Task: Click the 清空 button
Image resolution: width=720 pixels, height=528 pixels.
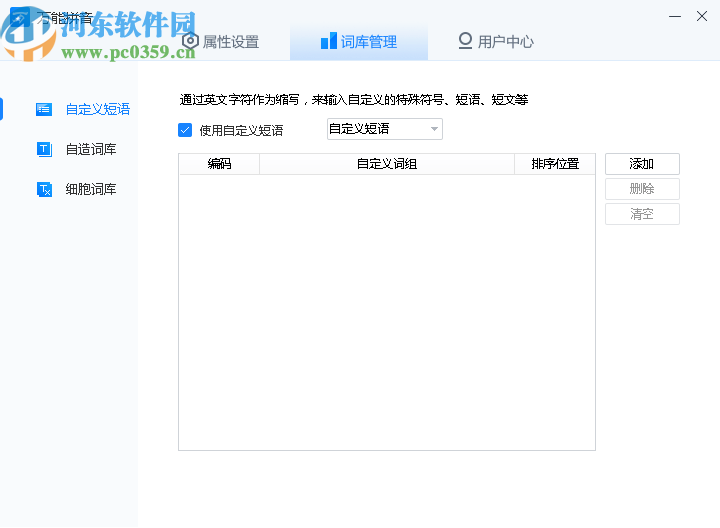Action: tap(642, 214)
